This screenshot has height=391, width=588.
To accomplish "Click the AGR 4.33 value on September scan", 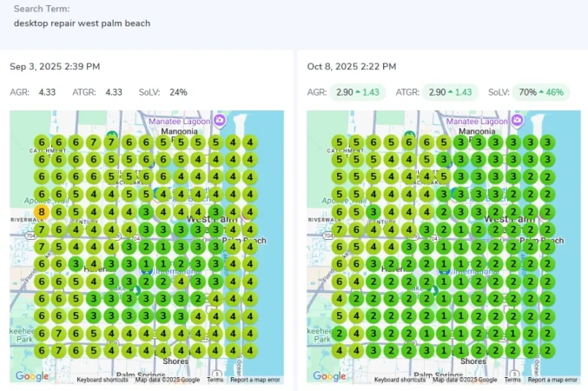I will pyautogui.click(x=47, y=92).
